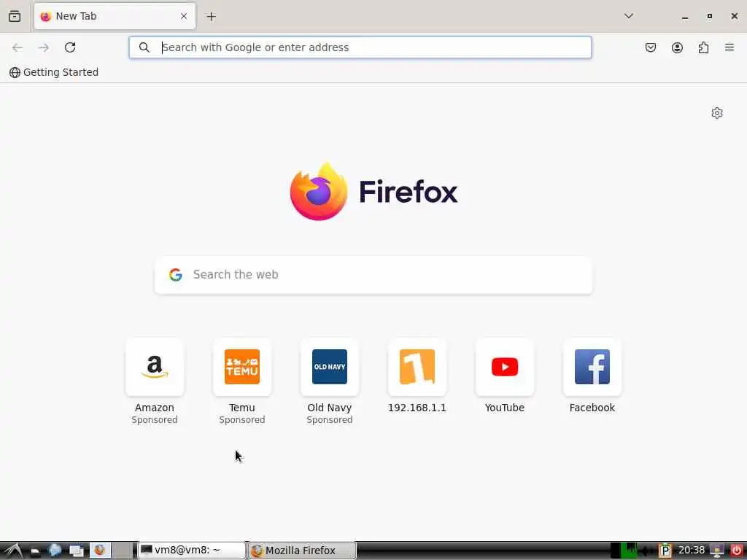Image resolution: width=747 pixels, height=560 pixels.
Task: Open a new tab with plus button
Action: click(x=211, y=17)
